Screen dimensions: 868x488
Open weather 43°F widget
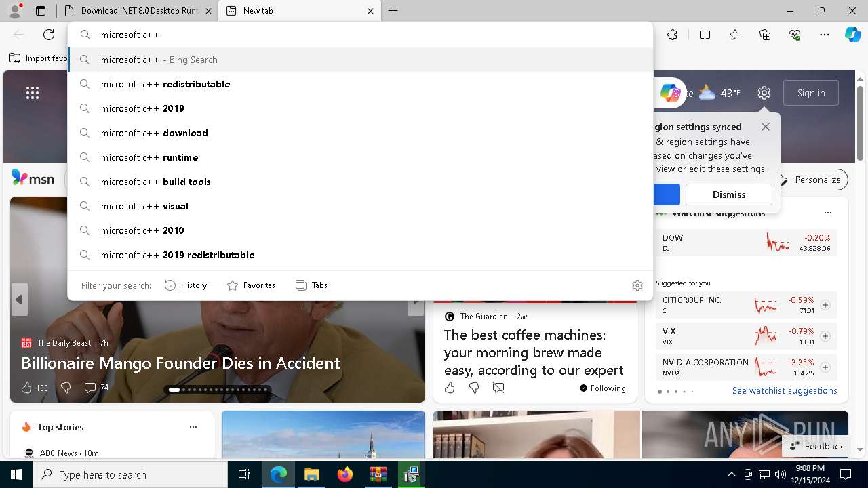pos(719,93)
